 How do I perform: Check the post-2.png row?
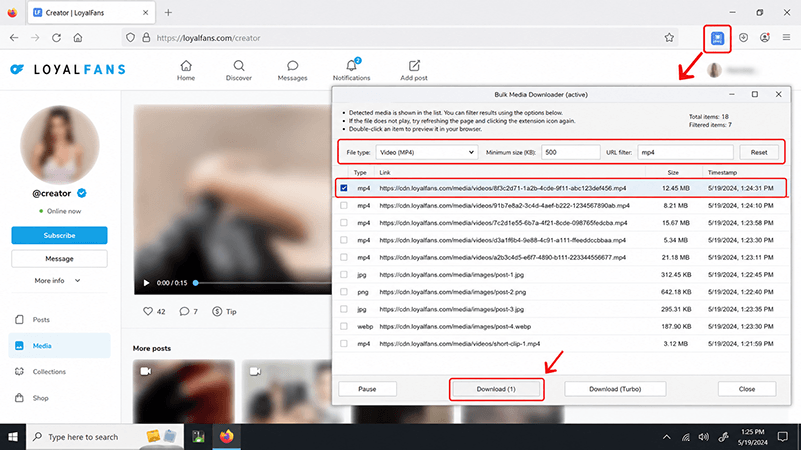[x=344, y=292]
